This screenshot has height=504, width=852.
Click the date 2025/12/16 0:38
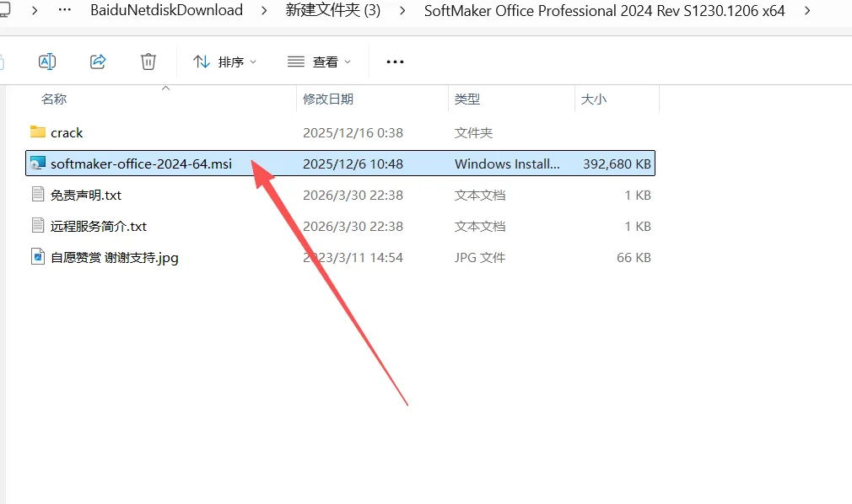(353, 133)
